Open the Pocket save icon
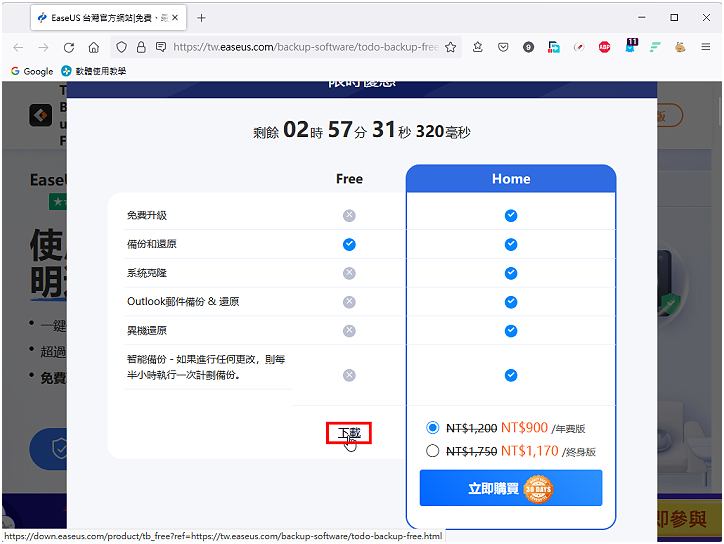This screenshot has width=724, height=544. tap(503, 47)
